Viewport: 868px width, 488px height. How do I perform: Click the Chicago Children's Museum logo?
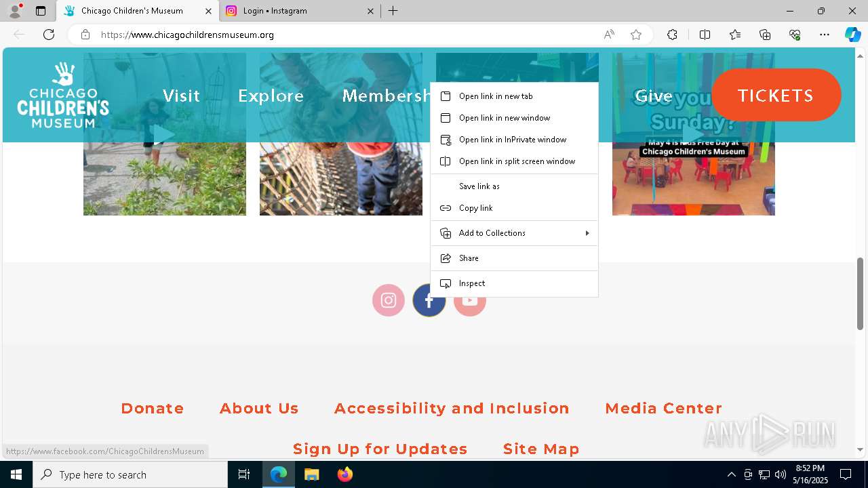click(x=63, y=96)
